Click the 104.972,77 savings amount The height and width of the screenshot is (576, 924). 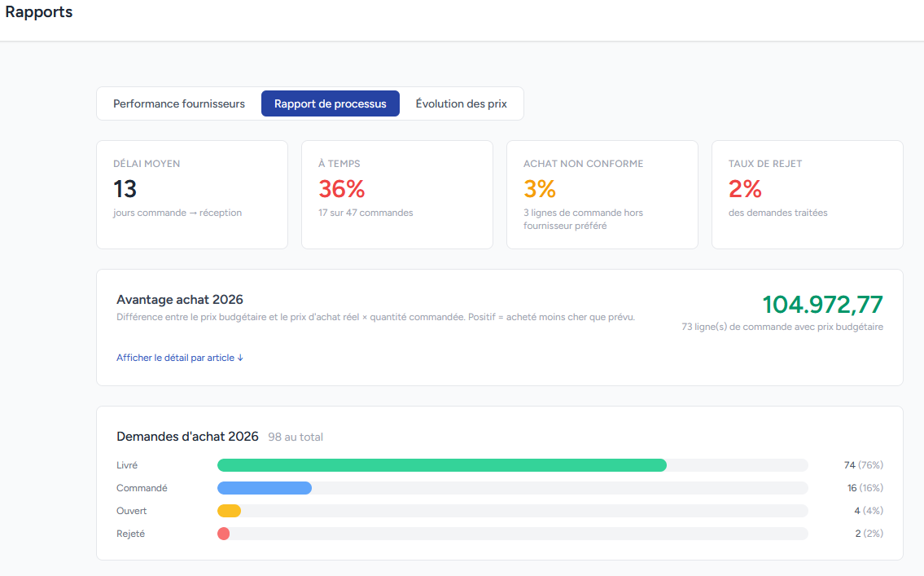click(822, 305)
